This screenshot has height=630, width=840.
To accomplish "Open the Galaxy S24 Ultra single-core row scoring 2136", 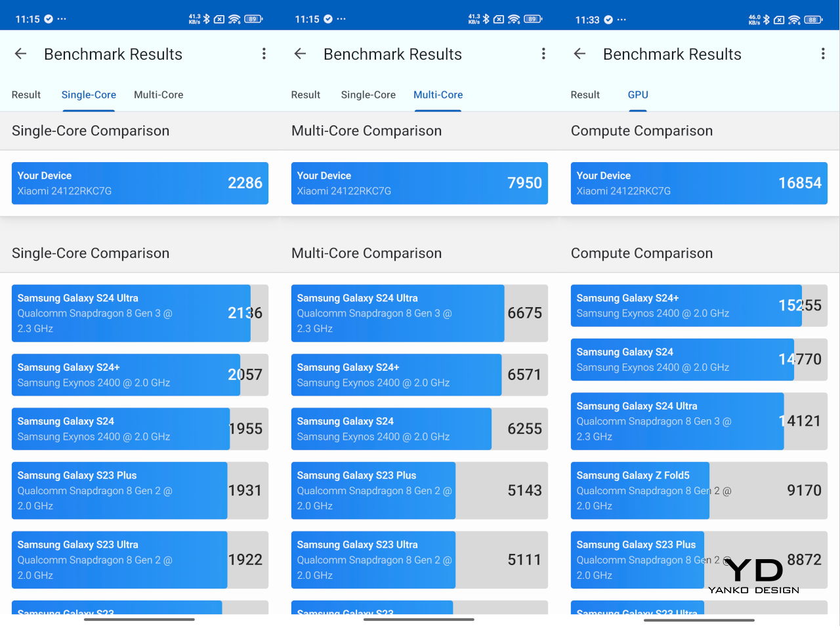I will (x=140, y=313).
